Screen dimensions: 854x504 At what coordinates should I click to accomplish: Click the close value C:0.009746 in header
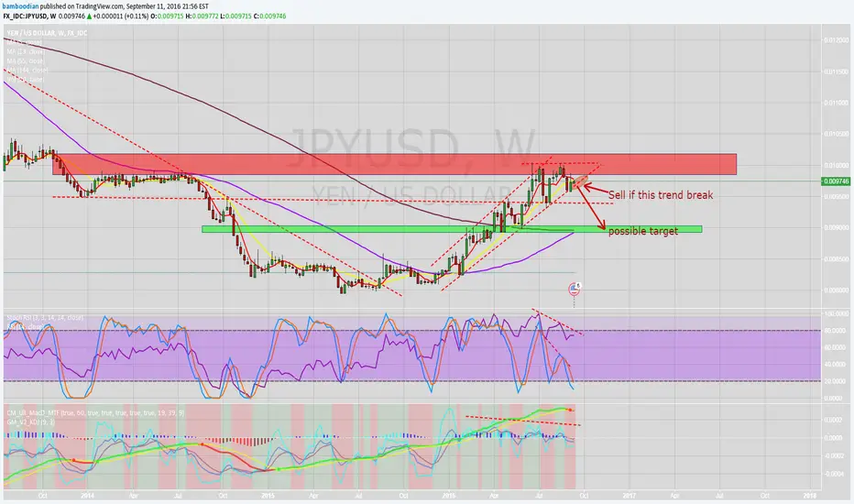[269, 16]
